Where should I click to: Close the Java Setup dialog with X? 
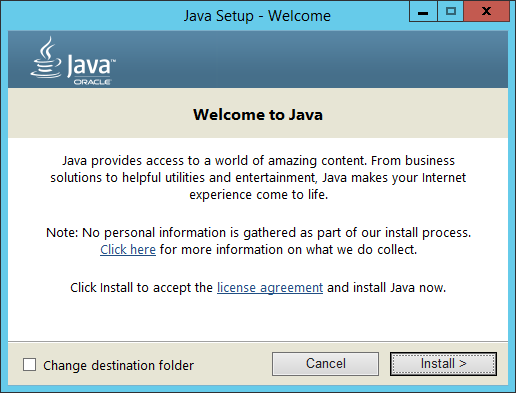pyautogui.click(x=486, y=11)
